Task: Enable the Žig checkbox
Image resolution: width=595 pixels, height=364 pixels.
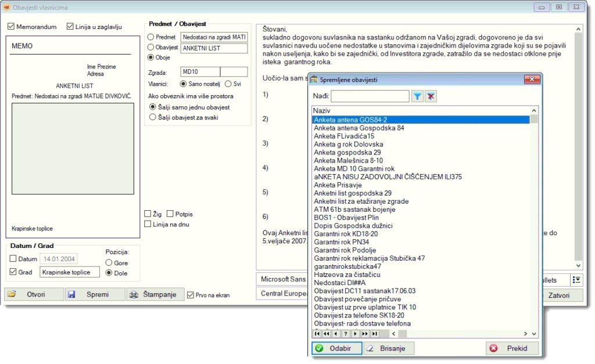Action: (x=148, y=214)
